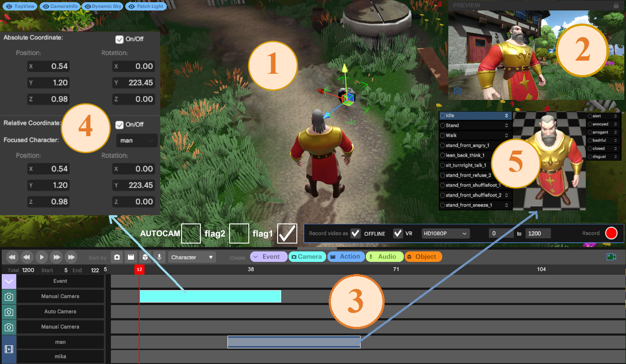The height and width of the screenshot is (364, 626).
Task: Click the Absolute Rotation Y field 223.45
Action: (x=134, y=82)
